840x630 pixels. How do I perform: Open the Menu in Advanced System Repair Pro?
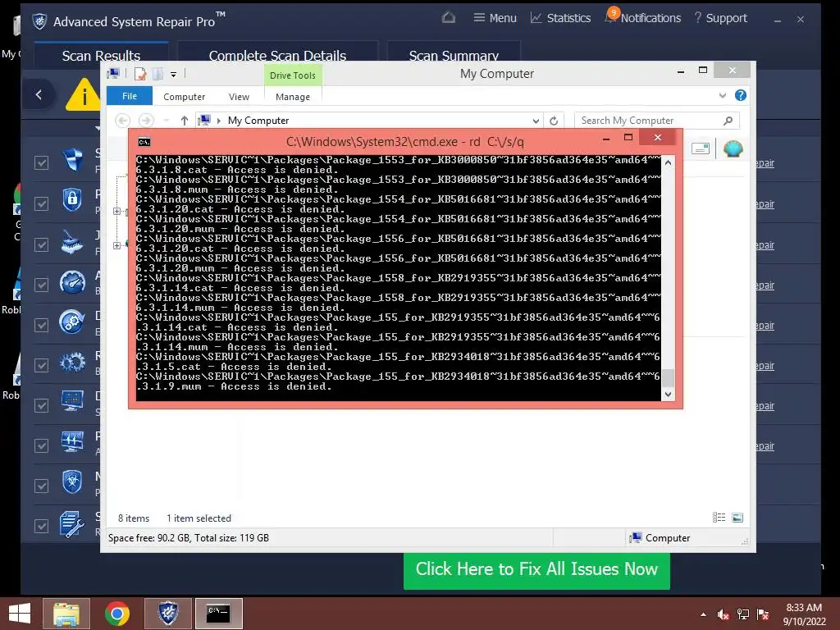(x=495, y=18)
